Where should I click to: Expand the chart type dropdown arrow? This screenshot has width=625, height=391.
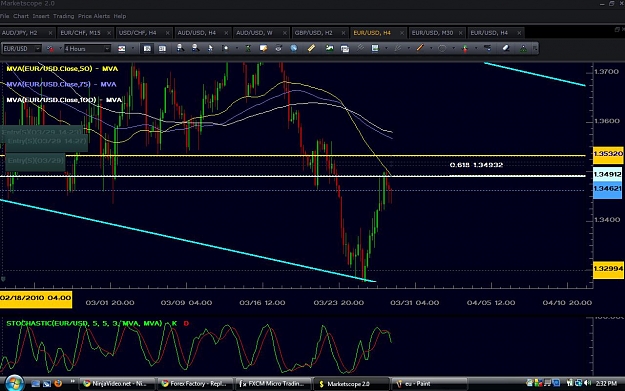133,49
